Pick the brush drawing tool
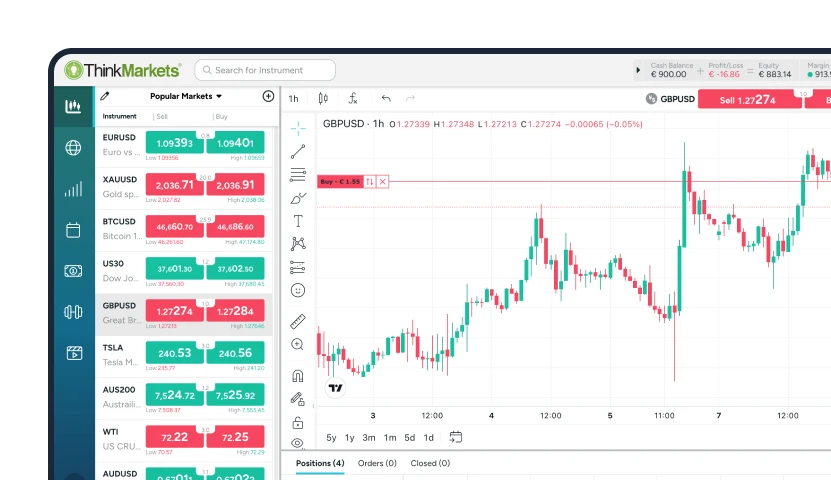Screen dimensions: 831x480 click(298, 198)
